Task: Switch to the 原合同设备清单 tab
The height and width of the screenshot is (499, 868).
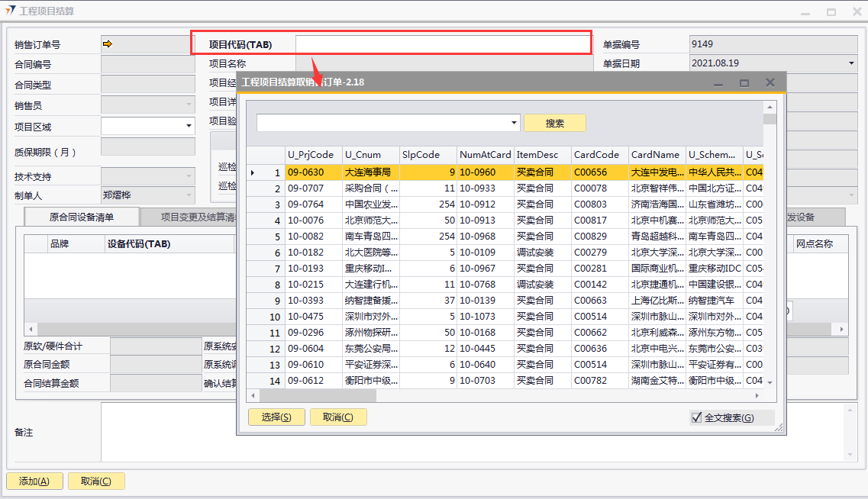Action: [x=82, y=217]
